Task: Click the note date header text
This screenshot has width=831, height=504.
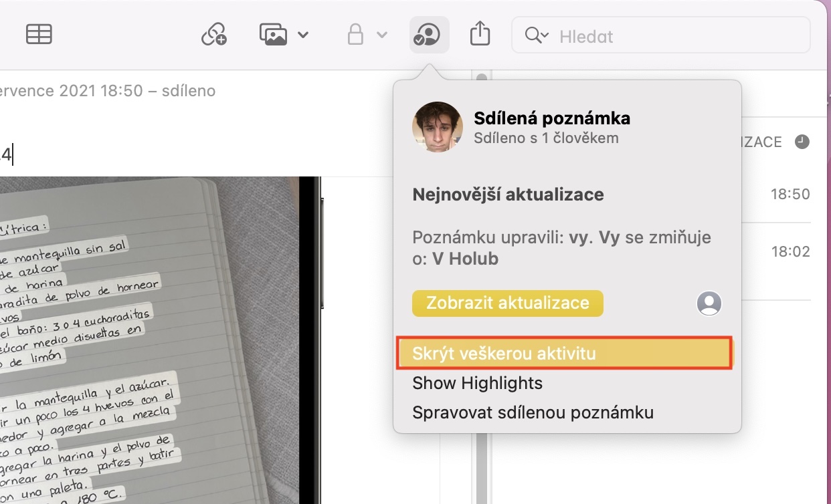Action: tap(108, 91)
